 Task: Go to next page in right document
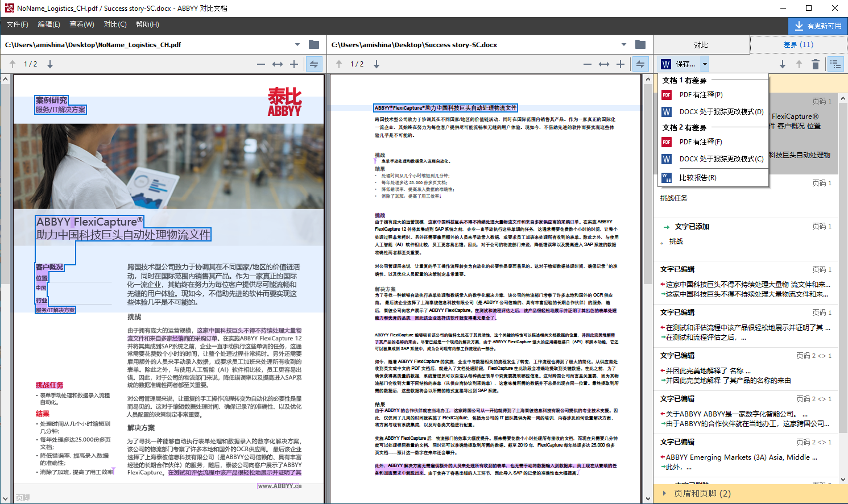click(x=377, y=64)
